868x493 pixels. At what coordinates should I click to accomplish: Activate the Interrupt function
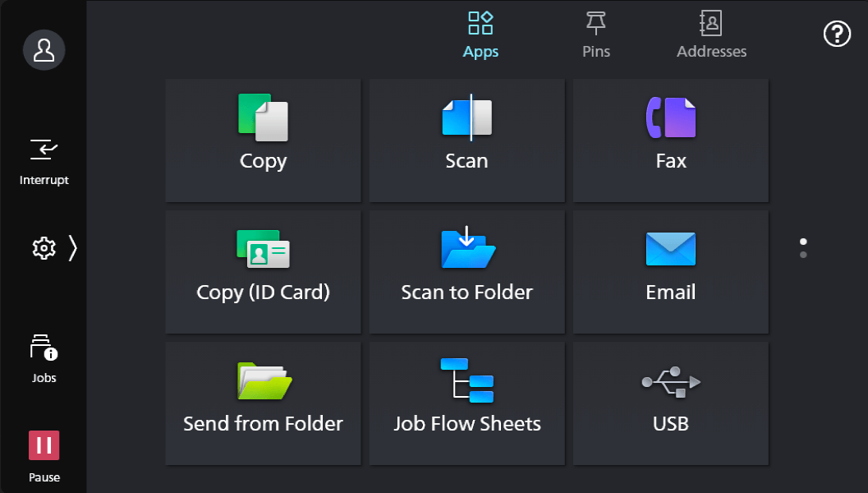click(44, 160)
